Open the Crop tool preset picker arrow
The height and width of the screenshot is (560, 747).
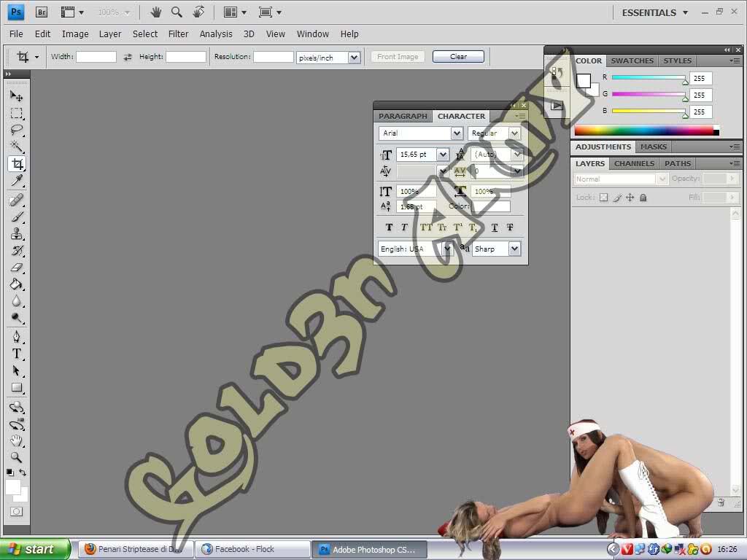36,58
